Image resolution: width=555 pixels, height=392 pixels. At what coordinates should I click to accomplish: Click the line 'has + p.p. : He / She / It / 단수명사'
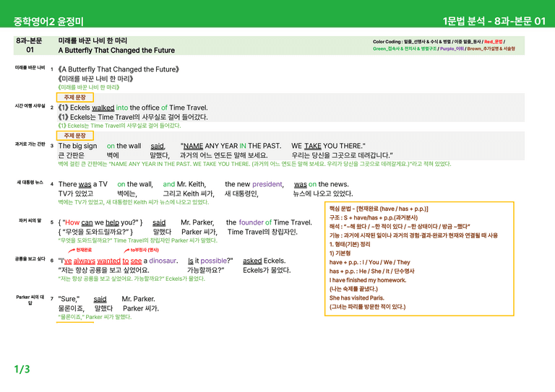click(371, 271)
